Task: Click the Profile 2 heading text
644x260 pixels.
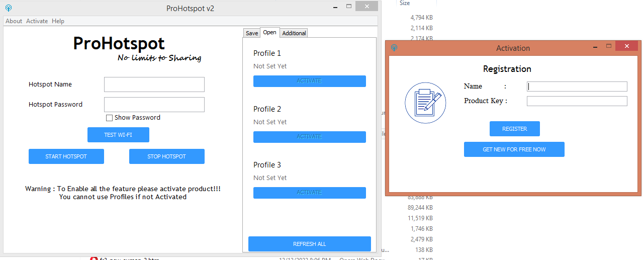Action: (x=267, y=109)
